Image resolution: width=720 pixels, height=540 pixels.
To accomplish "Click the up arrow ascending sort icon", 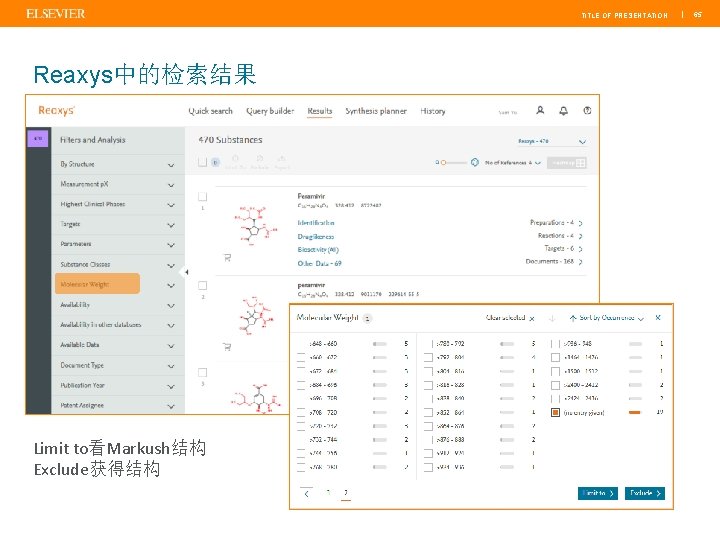I will coord(573,318).
